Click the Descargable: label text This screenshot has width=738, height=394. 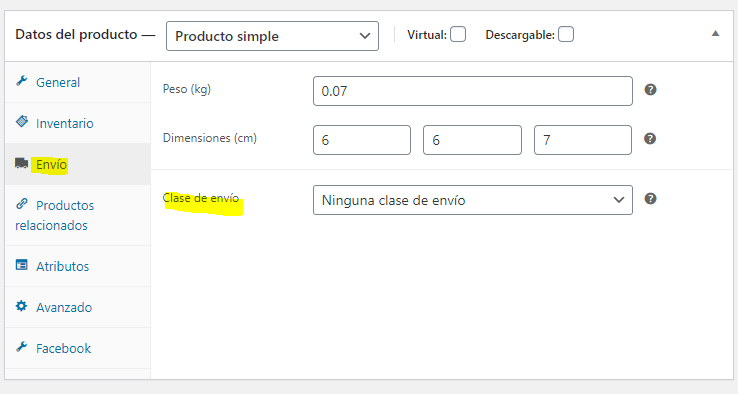pos(520,35)
